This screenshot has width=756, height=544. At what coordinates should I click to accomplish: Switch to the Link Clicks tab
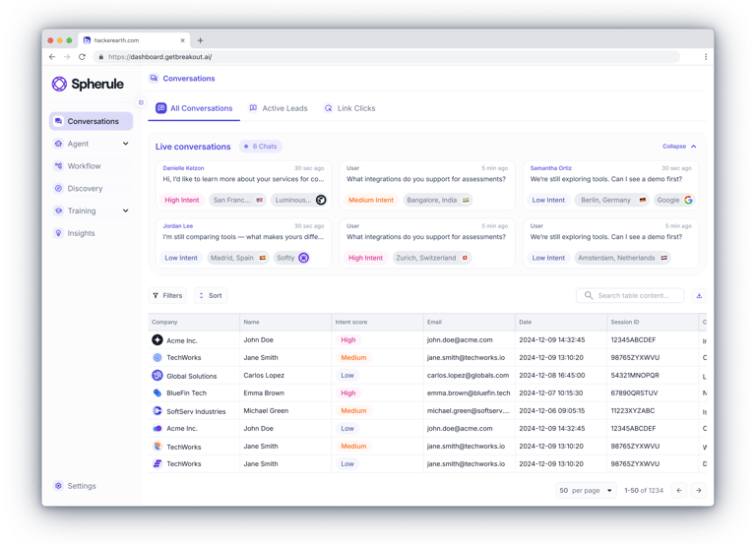point(350,108)
